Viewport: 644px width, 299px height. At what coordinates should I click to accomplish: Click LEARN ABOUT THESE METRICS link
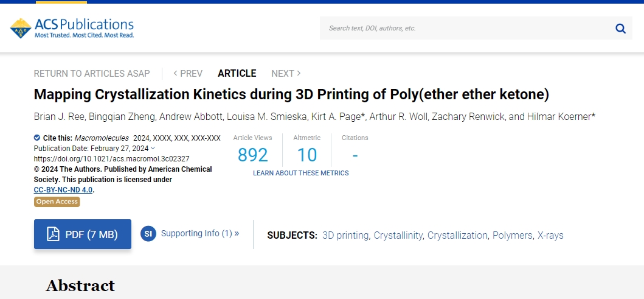[300, 173]
